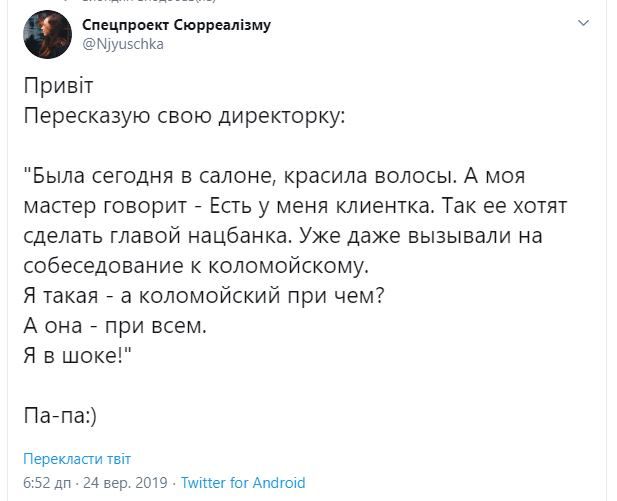This screenshot has height=501, width=617.
Task: Click the word коломойский before при чем
Action: click(210, 296)
